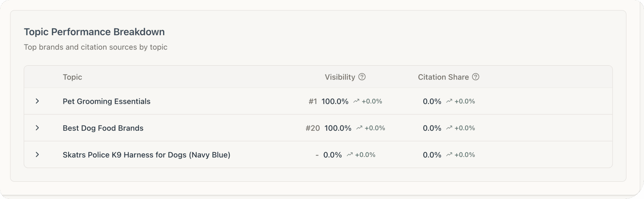This screenshot has height=199, width=644.
Task: Select the Visibility column header
Action: point(340,77)
